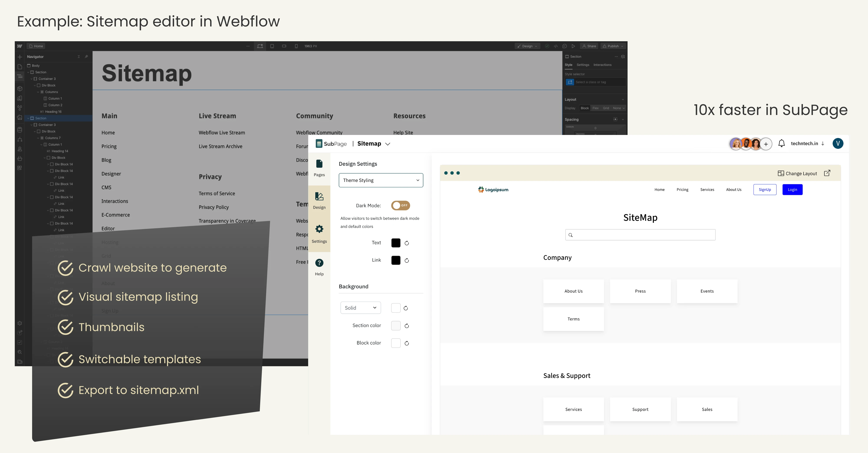
Task: Open the Assets image icon in Webflow sidebar
Action: (20, 118)
